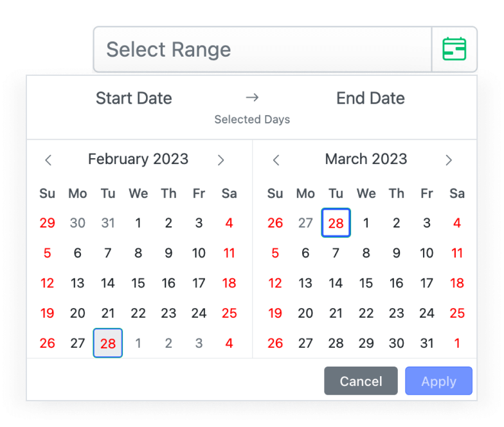
Task: Click the previous arrow beside March 2023
Action: 276,160
